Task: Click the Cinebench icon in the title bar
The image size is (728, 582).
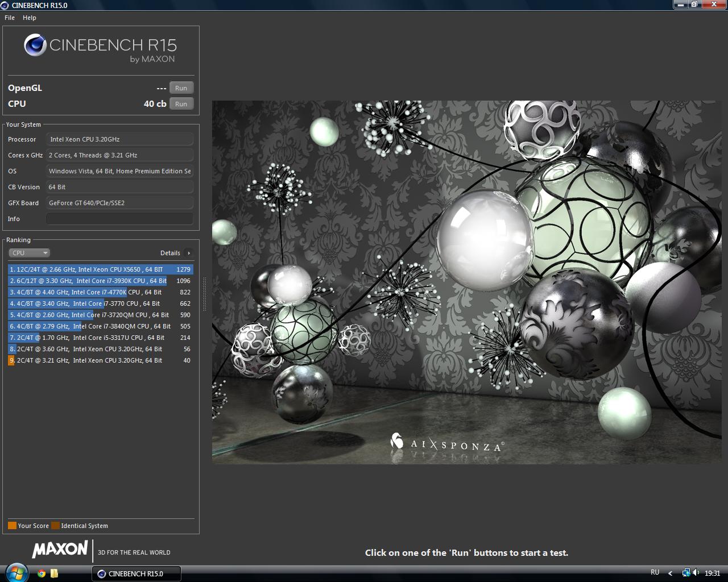Action: pyautogui.click(x=6, y=5)
